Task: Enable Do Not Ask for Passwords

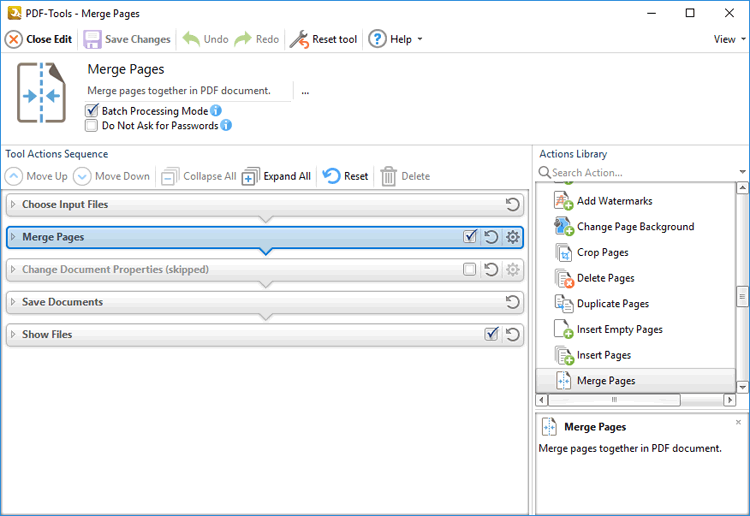Action: coord(93,126)
